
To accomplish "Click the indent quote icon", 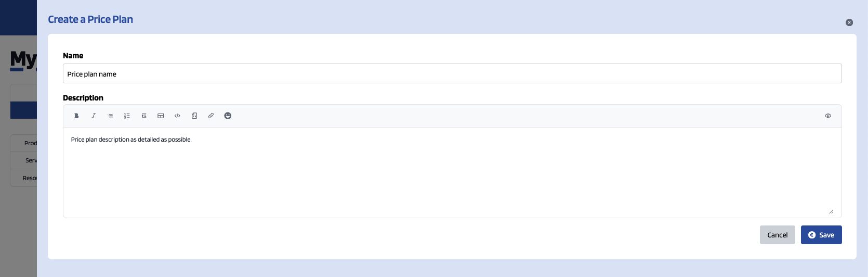I will 144,116.
